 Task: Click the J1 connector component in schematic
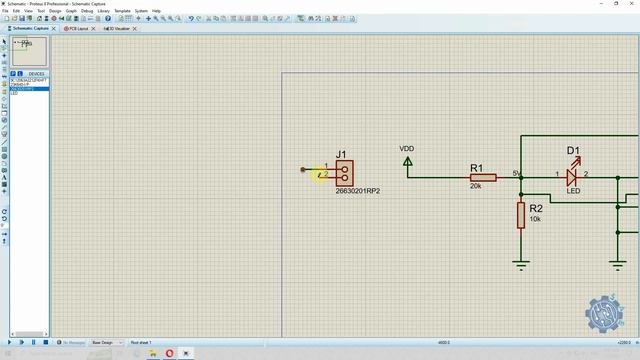tap(344, 173)
